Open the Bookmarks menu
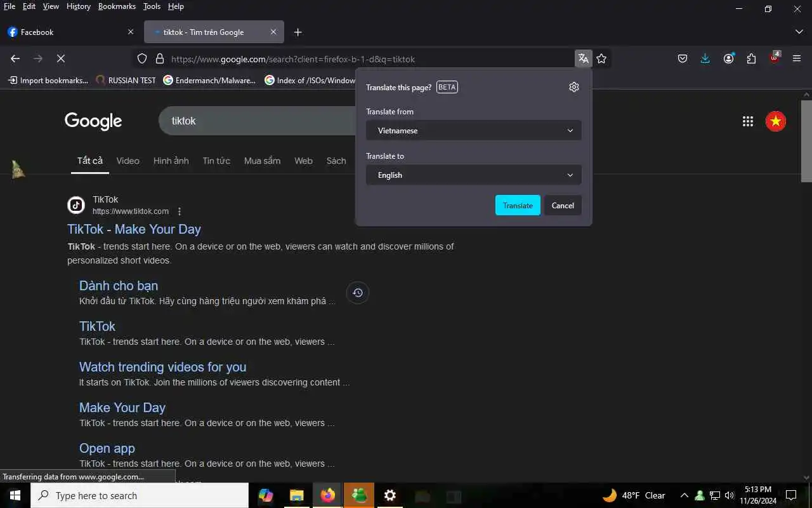This screenshot has height=508, width=812. (117, 6)
